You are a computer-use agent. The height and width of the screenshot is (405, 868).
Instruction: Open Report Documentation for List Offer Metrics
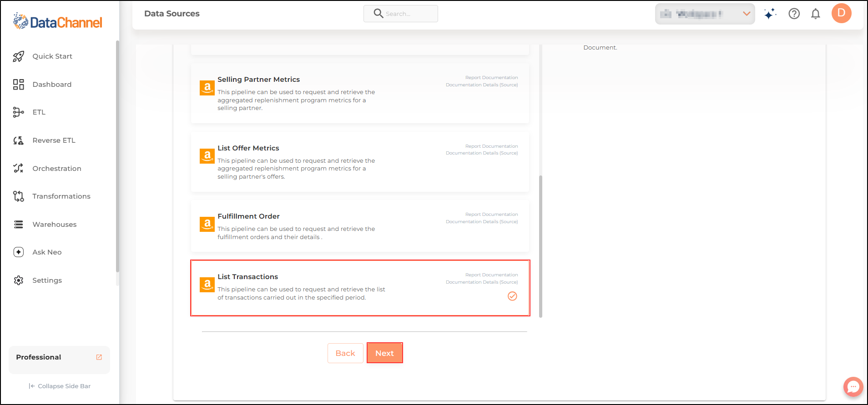click(491, 146)
